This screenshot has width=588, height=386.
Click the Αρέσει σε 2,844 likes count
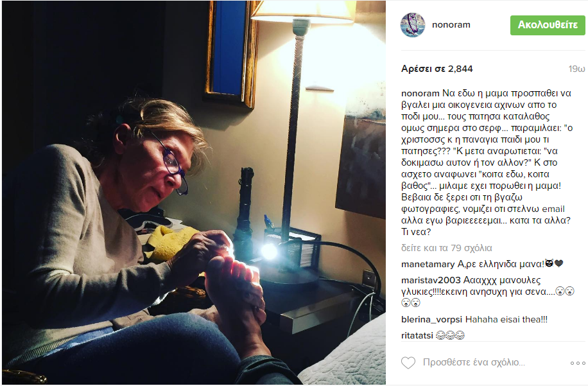tap(437, 69)
